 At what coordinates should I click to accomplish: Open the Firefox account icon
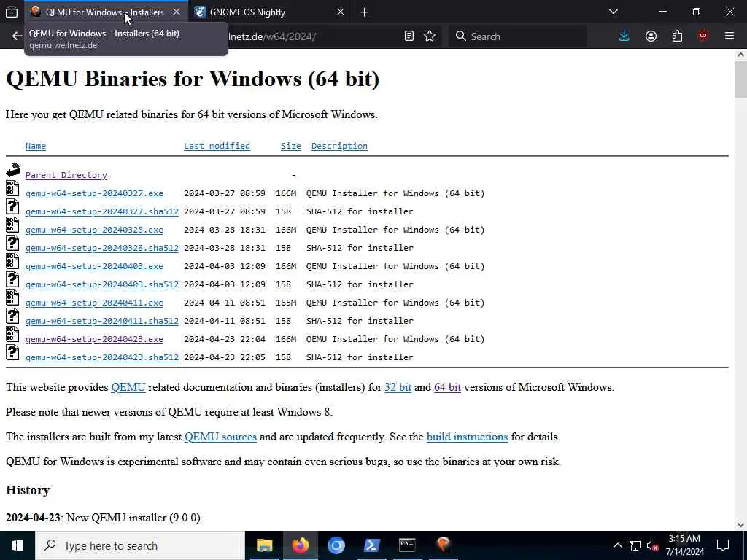tap(651, 36)
